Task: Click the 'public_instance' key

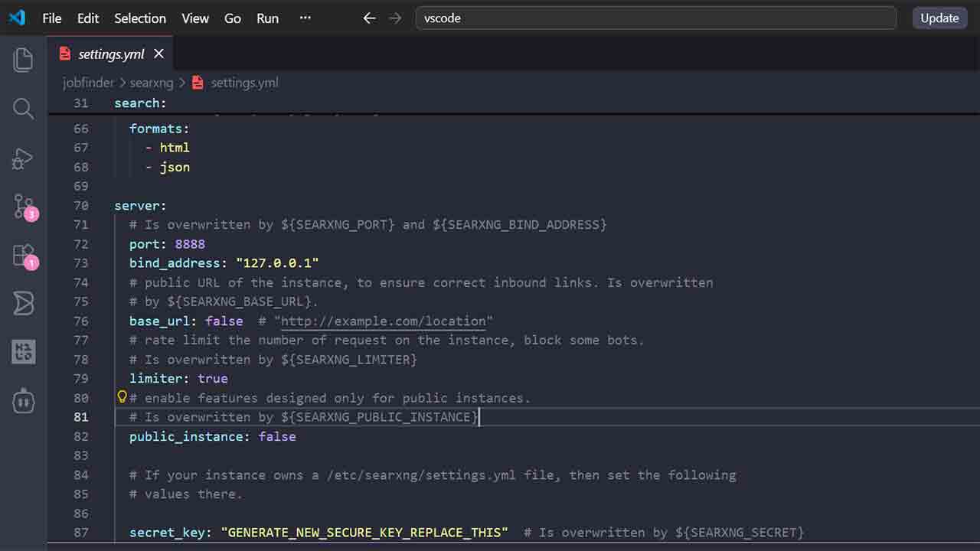Action: coord(186,437)
